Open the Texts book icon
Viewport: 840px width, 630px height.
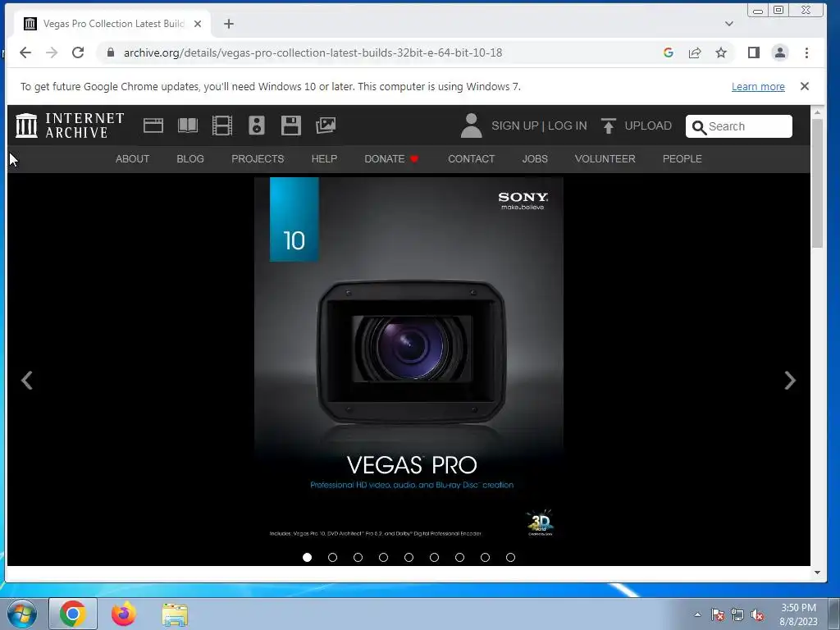(188, 126)
